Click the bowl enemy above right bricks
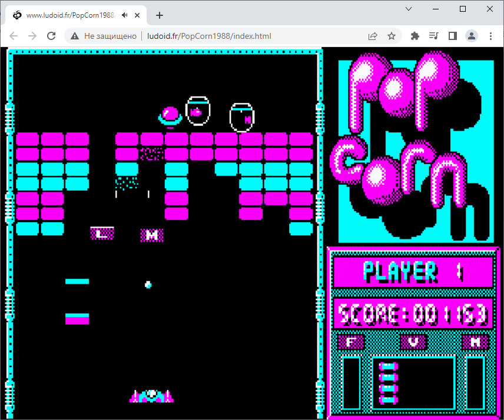The width and height of the screenshot is (504, 420). [242, 118]
